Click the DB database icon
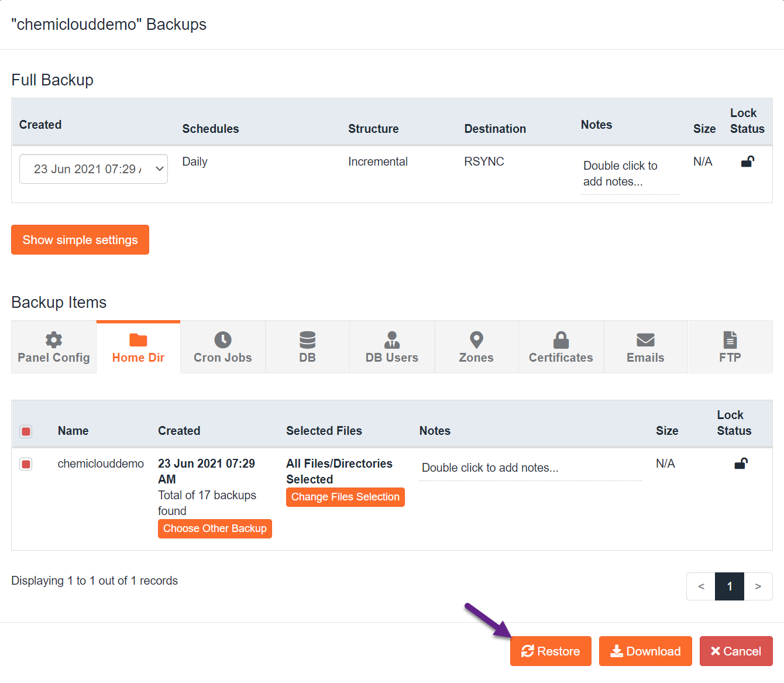 click(x=307, y=339)
